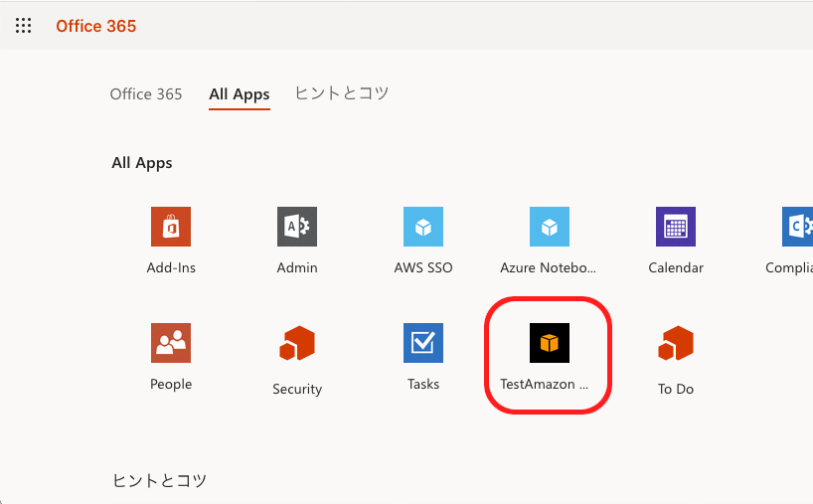The width and height of the screenshot is (813, 504).
Task: Click the Azure Notebo... label text
Action: coord(548,267)
